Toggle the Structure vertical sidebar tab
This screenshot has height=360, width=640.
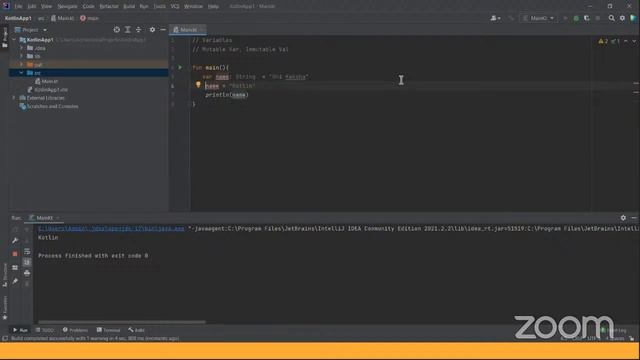pos(4,276)
